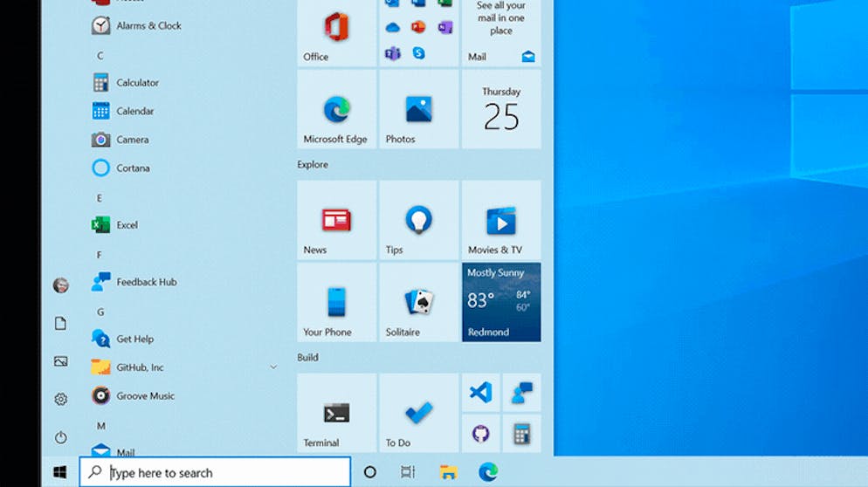Start the Solitaire tile

pyautogui.click(x=419, y=302)
